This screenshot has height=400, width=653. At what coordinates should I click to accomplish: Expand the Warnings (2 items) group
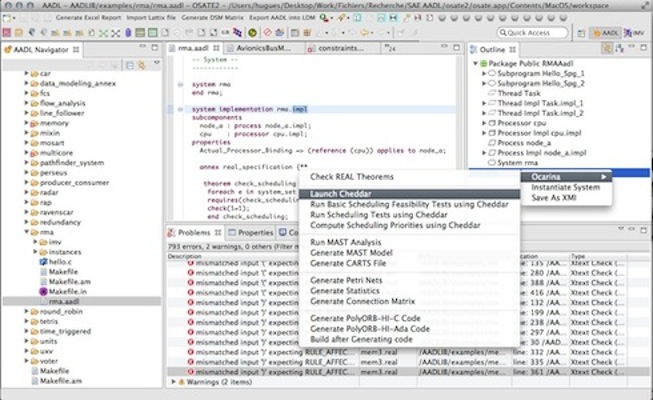coord(173,382)
